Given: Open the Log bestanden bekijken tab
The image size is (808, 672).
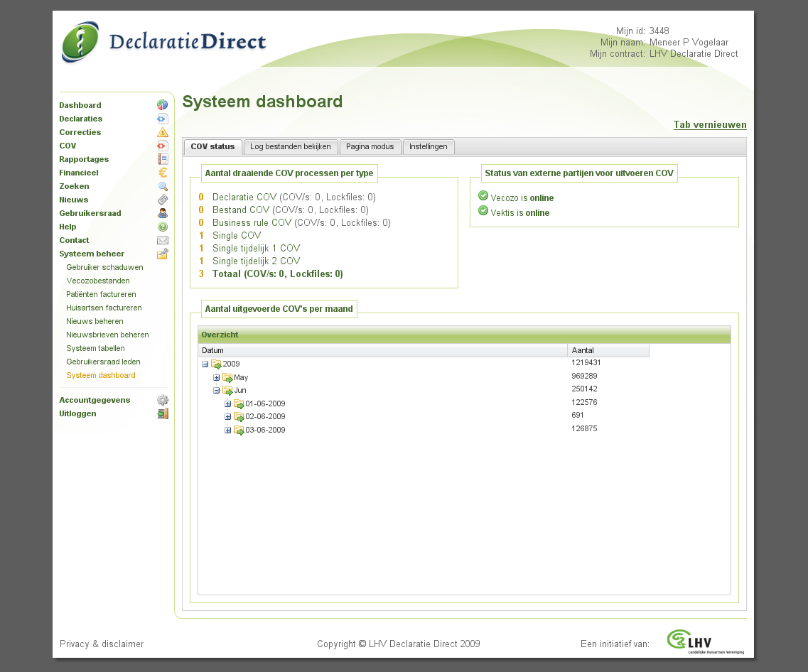Looking at the screenshot, I should (x=291, y=147).
